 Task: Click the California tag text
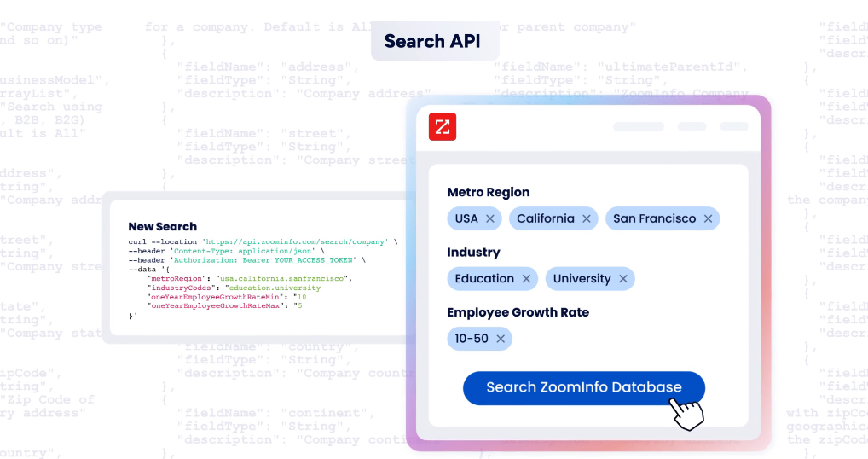click(x=545, y=218)
